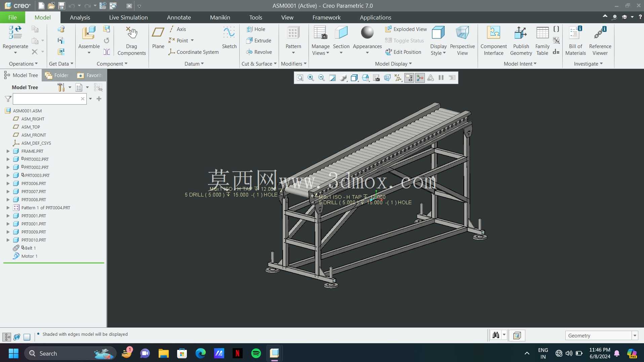This screenshot has width=644, height=362.
Task: Open Microsoft Edge from taskbar
Action: [201, 353]
